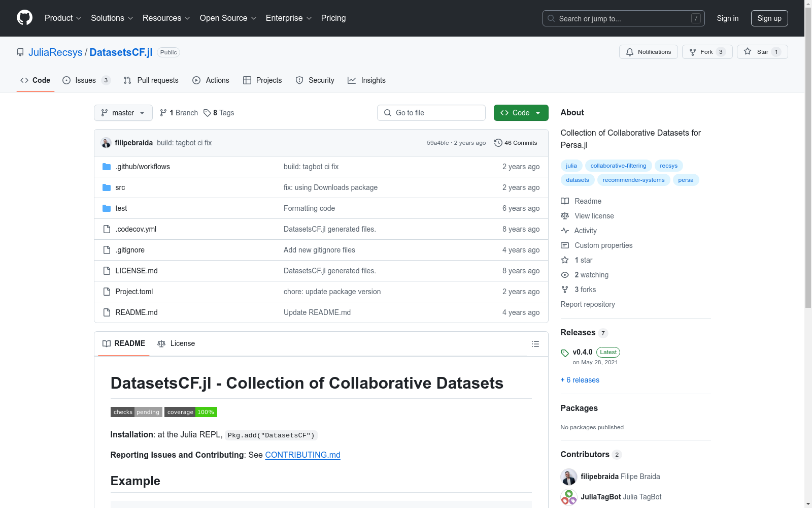Click the Pricing link
The image size is (812, 508).
coord(333,18)
